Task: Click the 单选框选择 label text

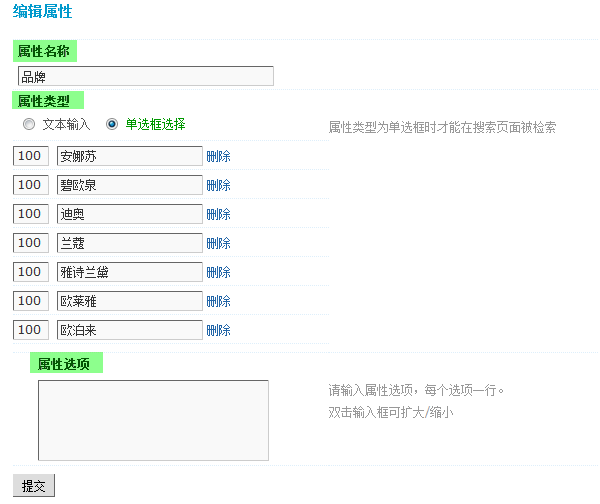Action: tap(155, 124)
